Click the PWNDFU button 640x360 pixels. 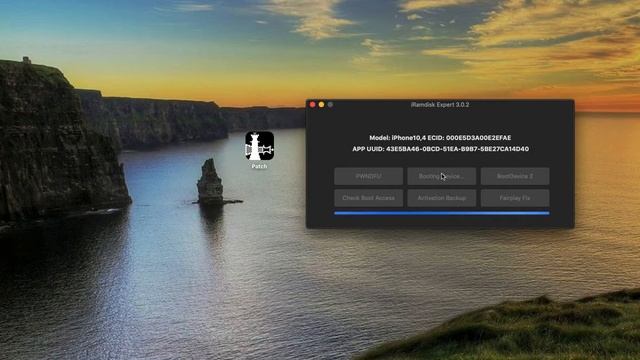pyautogui.click(x=369, y=176)
